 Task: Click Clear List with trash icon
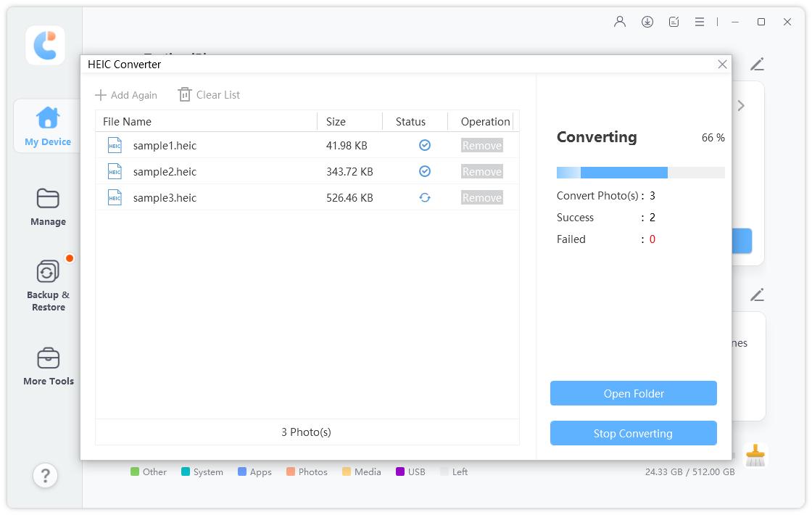209,95
